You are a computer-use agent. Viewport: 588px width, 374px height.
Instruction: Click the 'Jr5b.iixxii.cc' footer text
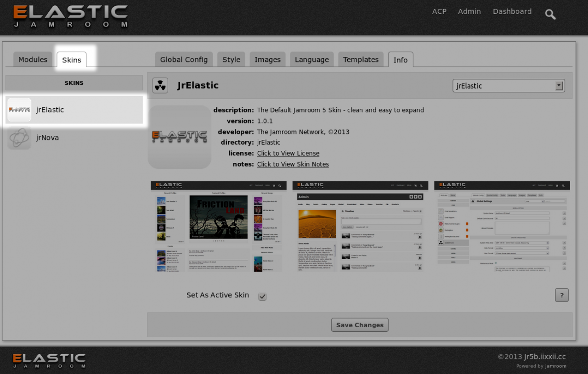tap(545, 357)
